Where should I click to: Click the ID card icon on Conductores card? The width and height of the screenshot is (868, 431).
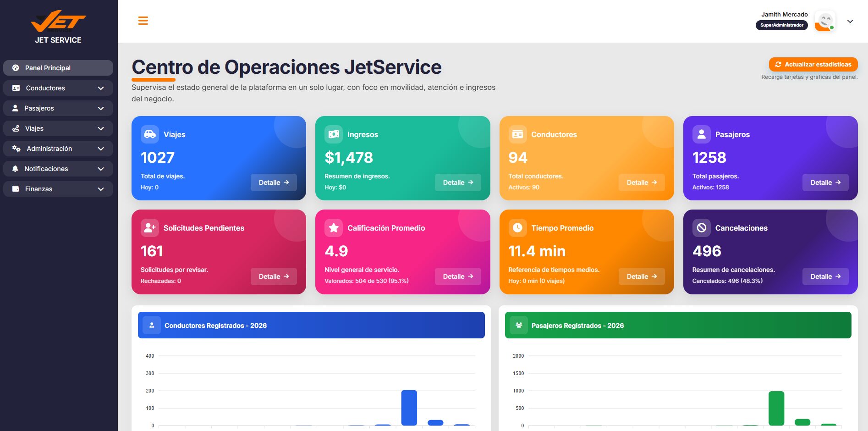pyautogui.click(x=517, y=134)
